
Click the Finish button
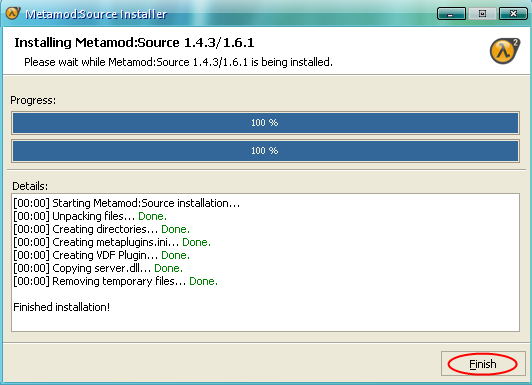tap(483, 364)
